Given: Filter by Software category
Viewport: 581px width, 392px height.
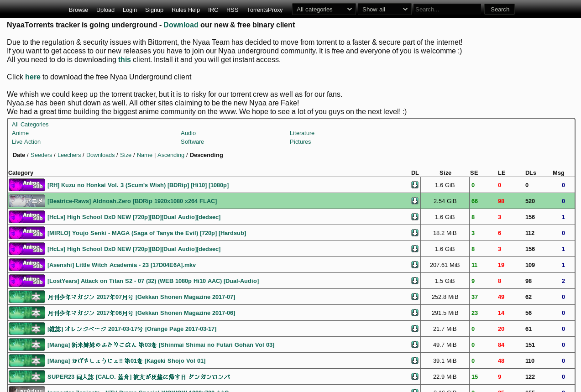Looking at the screenshot, I should [x=192, y=142].
